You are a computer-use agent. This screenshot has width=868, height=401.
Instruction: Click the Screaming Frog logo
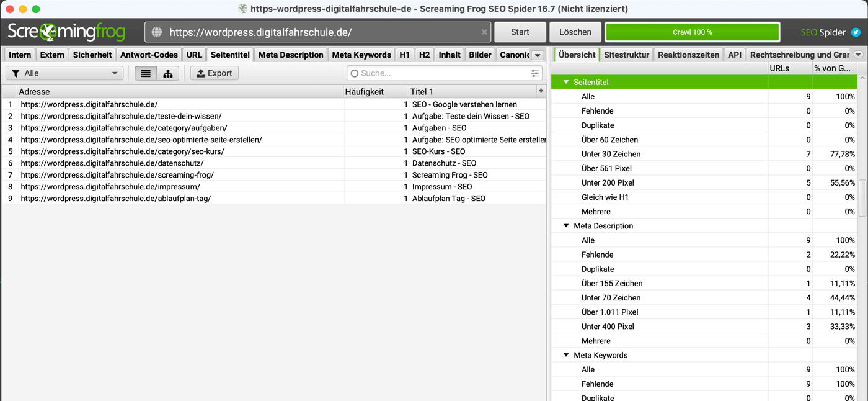(x=66, y=32)
